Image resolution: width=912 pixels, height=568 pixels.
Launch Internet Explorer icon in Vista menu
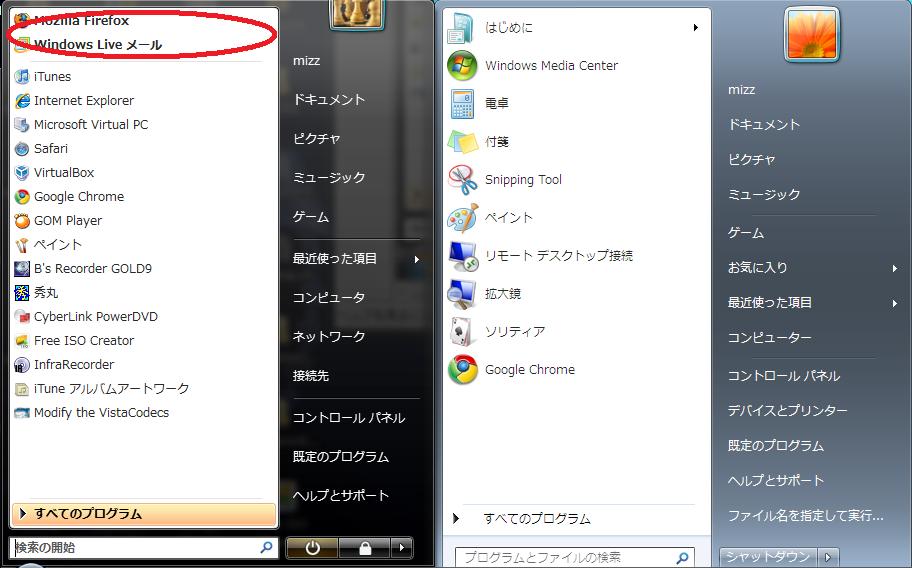pyautogui.click(x=22, y=101)
